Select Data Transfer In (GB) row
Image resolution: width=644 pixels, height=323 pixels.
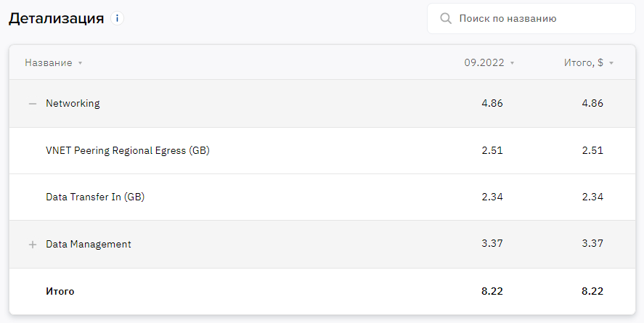pyautogui.click(x=322, y=197)
